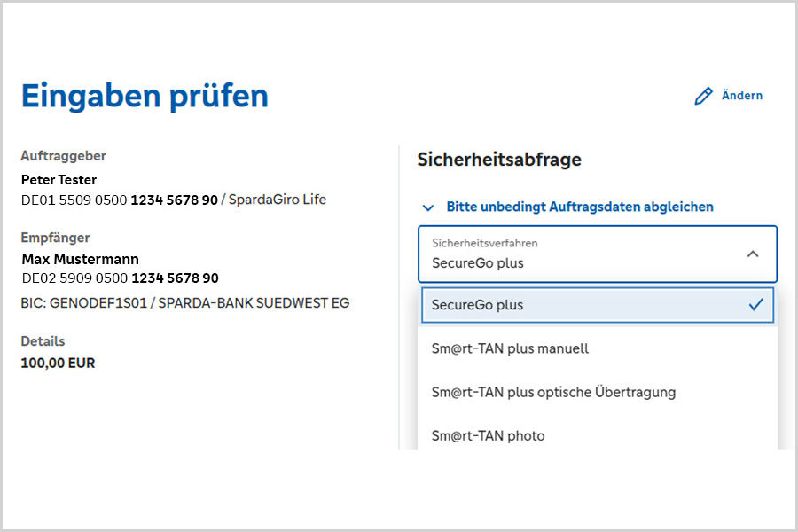The height and width of the screenshot is (532, 798).
Task: Select Sm@rt-TAN plus optische Übertragung
Action: (x=552, y=392)
